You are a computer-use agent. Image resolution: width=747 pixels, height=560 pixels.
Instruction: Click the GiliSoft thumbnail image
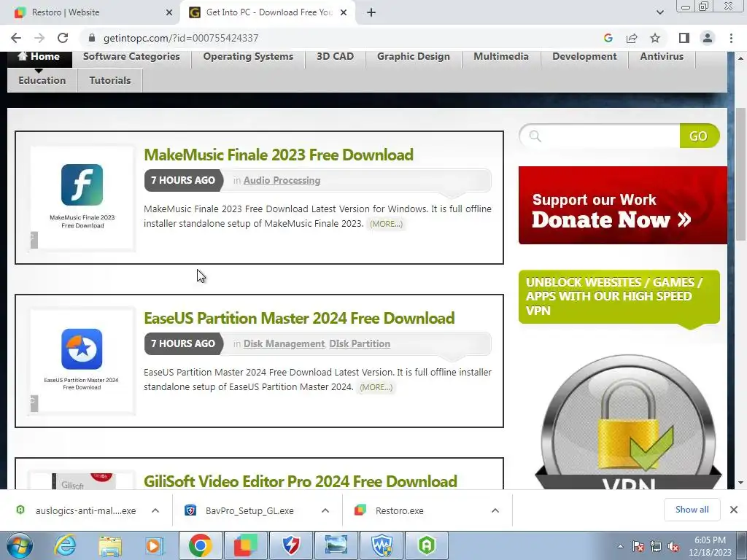[x=82, y=481]
